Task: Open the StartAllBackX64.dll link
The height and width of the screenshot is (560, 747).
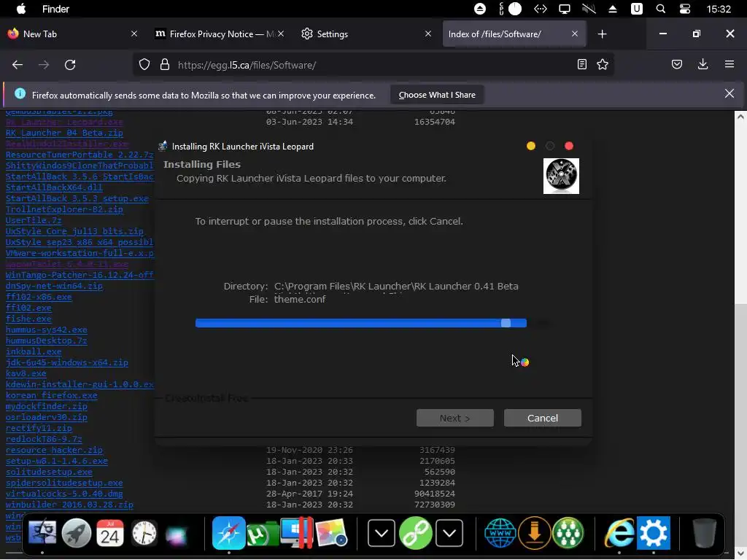Action: (54, 187)
